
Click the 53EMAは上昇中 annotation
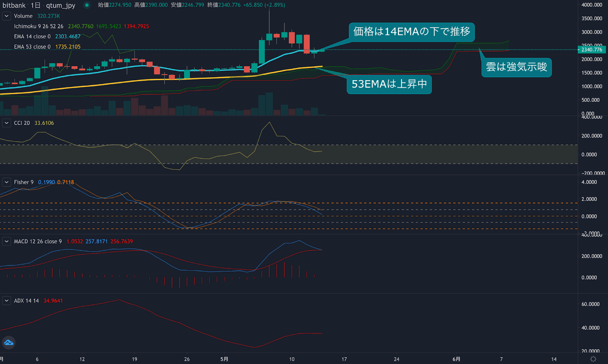click(389, 84)
